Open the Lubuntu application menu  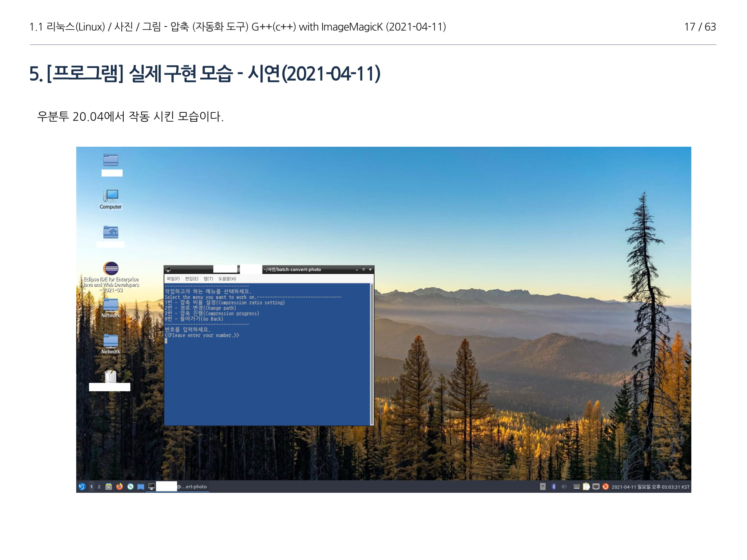(82, 486)
